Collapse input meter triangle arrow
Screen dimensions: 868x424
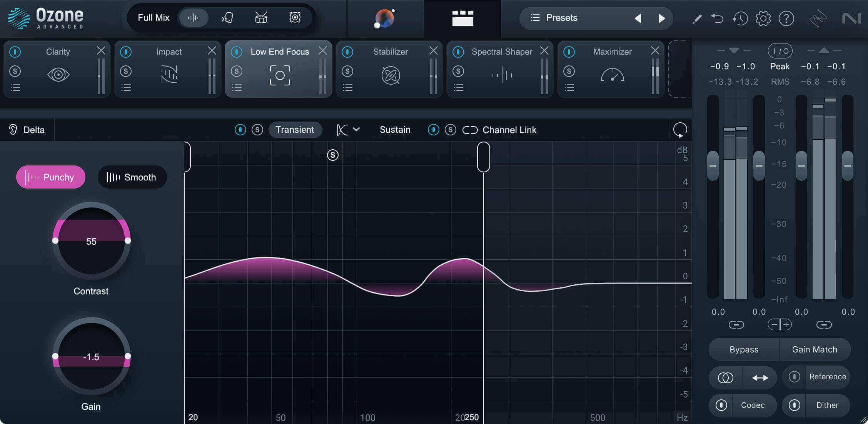click(734, 50)
